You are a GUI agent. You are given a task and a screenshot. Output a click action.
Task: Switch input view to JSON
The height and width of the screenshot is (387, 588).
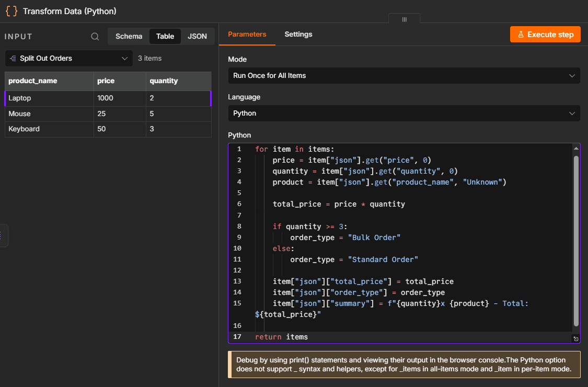[x=197, y=37]
